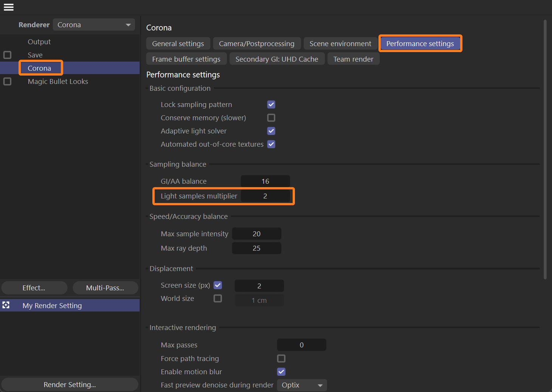
Task: Click the GI/AA balance value field
Action: coord(265,181)
